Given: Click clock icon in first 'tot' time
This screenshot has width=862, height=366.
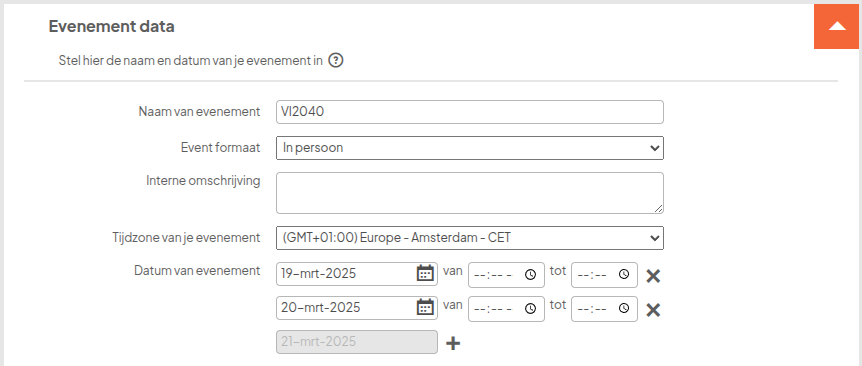Looking at the screenshot, I should [x=623, y=274].
